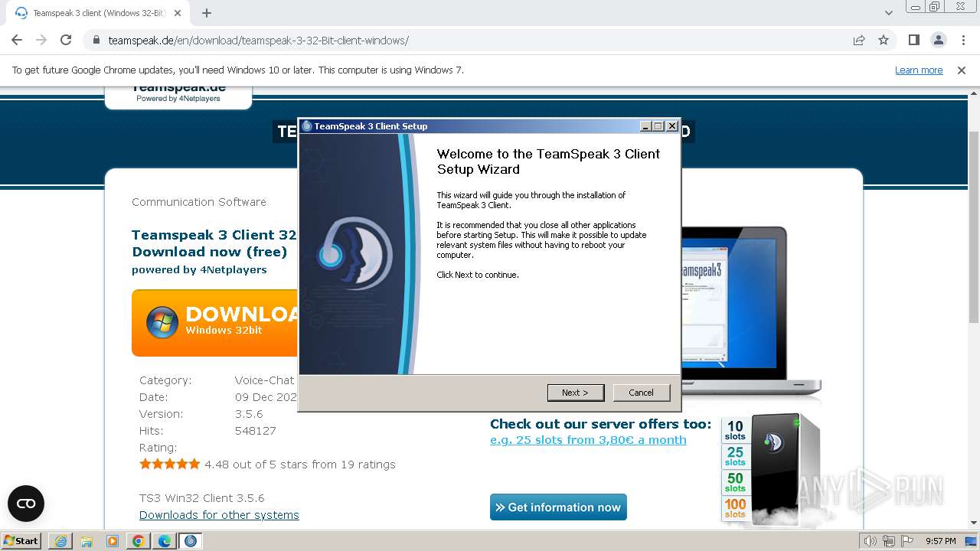Share this page icon in address bar
This screenshot has width=980, height=551.
pyautogui.click(x=859, y=40)
